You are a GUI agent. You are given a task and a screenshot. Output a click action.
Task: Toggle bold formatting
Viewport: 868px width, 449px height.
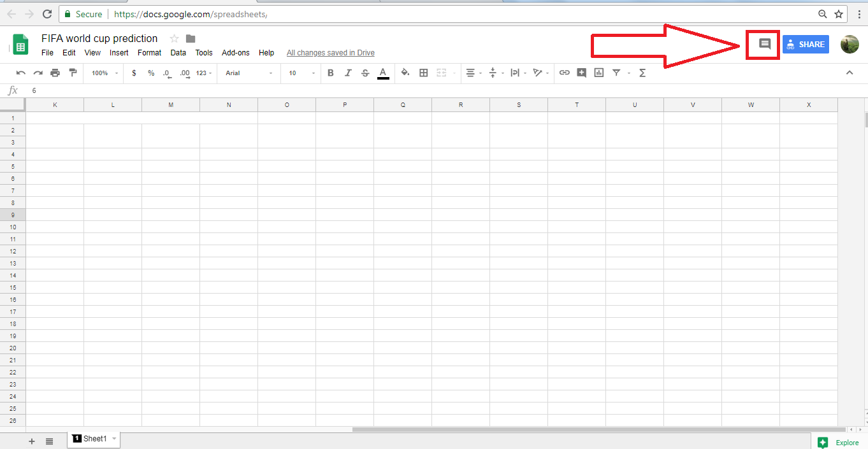click(330, 73)
